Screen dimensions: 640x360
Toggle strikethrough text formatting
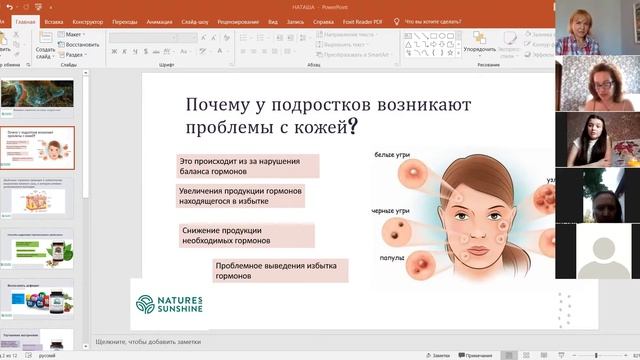156,51
